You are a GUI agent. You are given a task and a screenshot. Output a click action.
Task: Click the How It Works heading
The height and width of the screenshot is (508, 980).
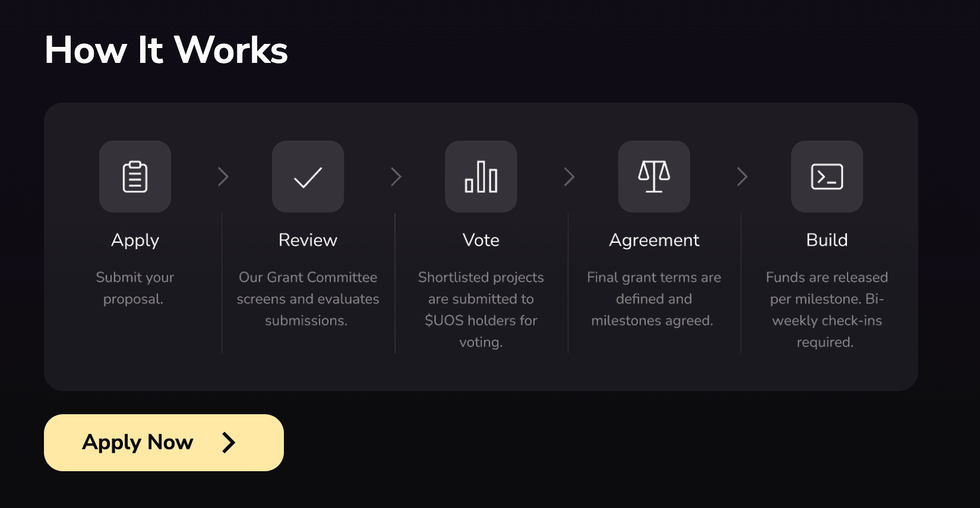[166, 50]
